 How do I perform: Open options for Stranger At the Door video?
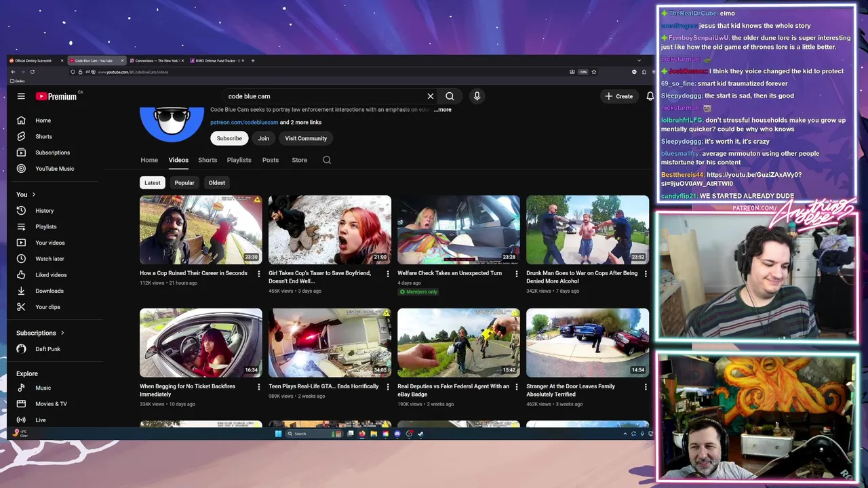tap(645, 387)
